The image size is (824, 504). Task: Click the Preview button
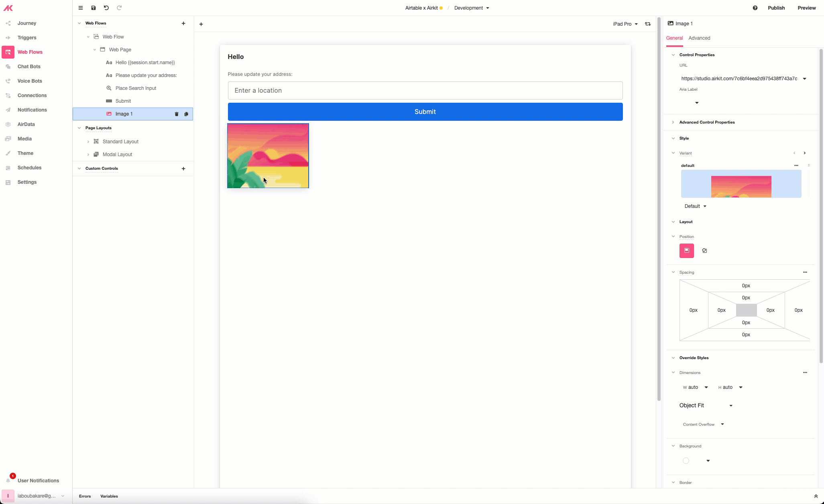806,8
